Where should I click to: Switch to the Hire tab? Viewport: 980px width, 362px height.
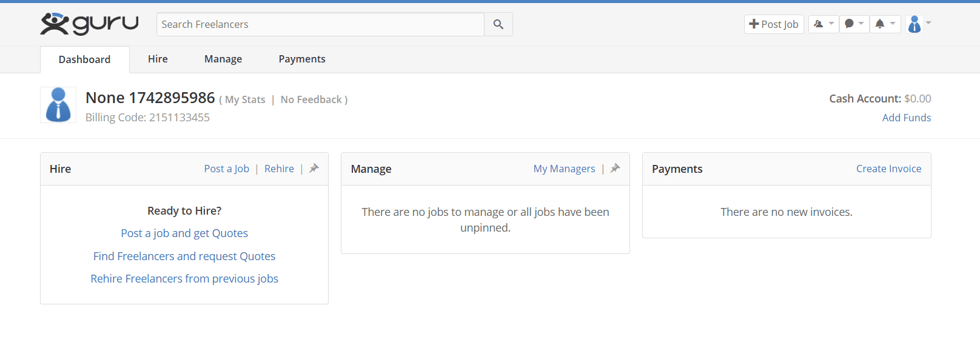click(158, 59)
